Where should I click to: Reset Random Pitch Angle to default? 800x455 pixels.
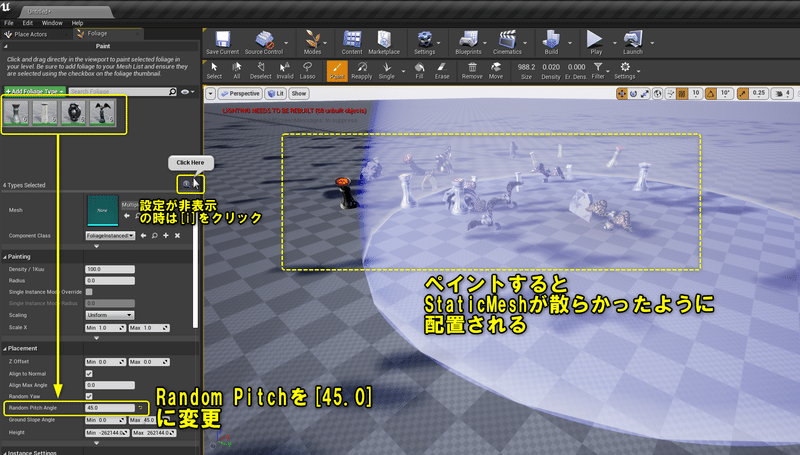point(140,408)
